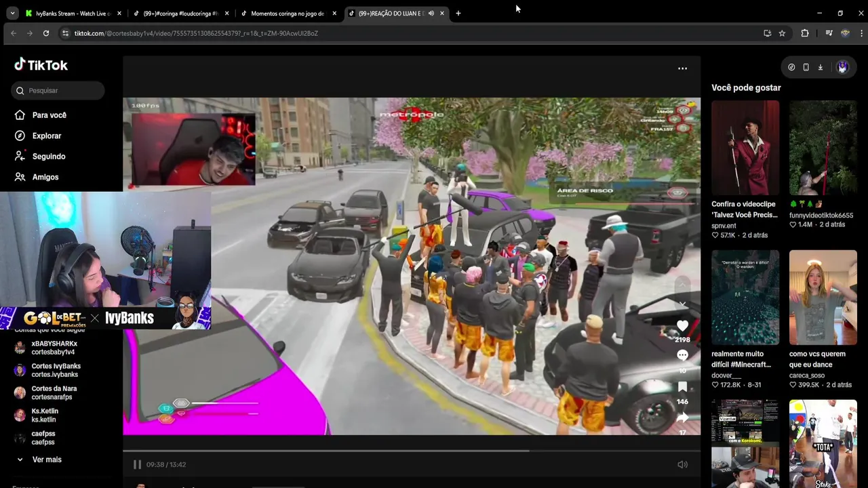Click careca_soso creator name

point(807,375)
